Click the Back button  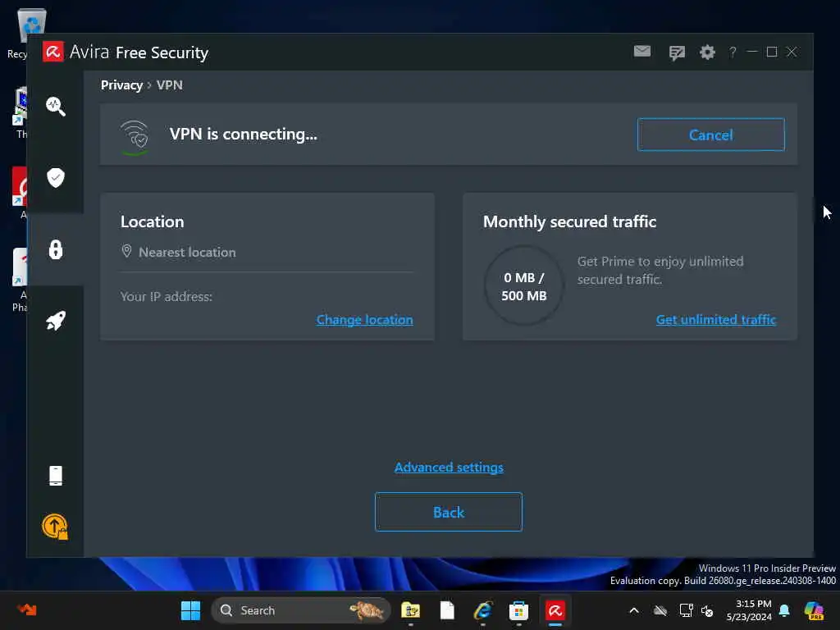pyautogui.click(x=449, y=512)
